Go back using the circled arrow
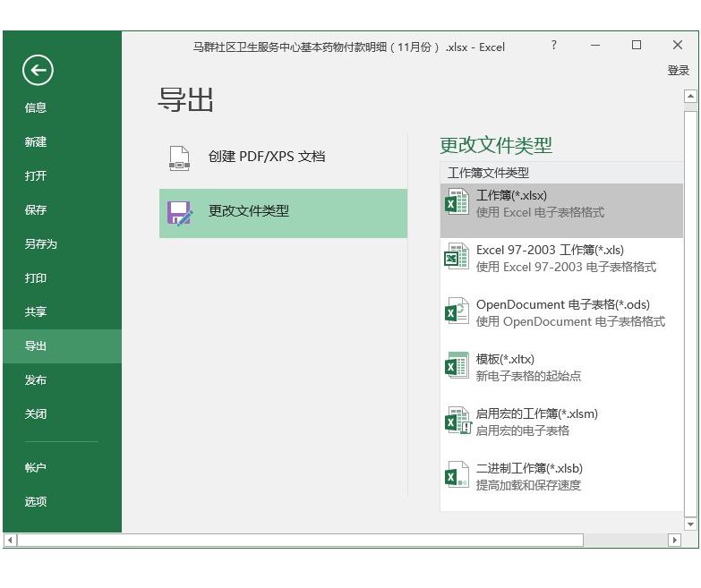Screen dimensions: 701x588 pos(38,70)
